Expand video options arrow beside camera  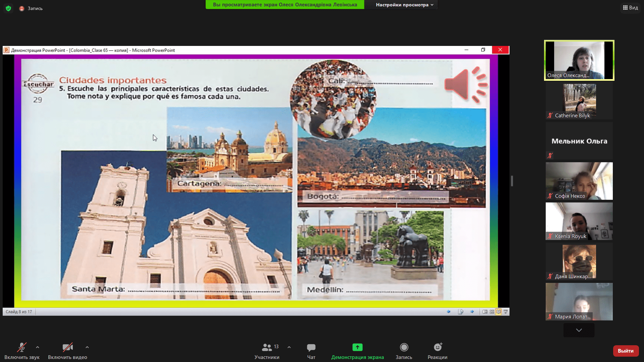pos(87,347)
